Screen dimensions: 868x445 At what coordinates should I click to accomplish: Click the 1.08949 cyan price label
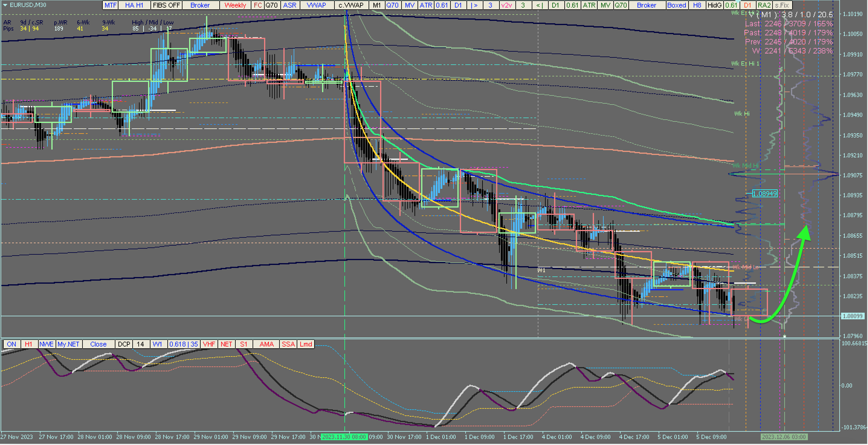[765, 193]
